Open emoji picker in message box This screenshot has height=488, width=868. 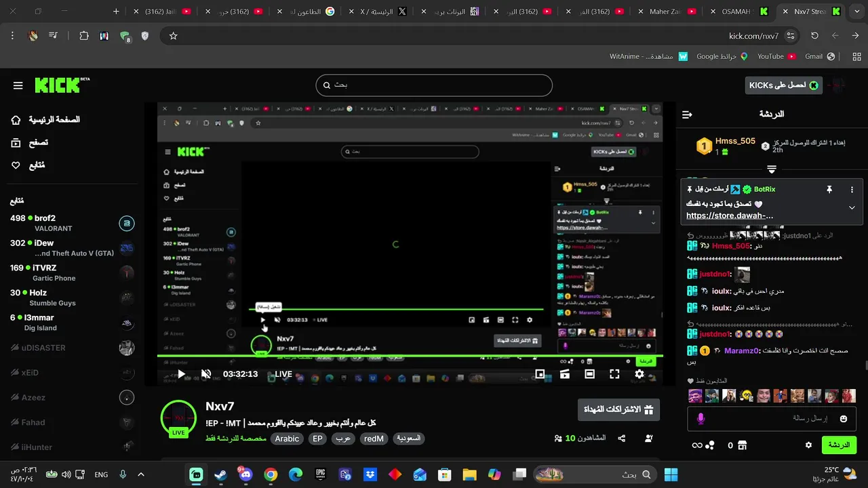pos(844,419)
